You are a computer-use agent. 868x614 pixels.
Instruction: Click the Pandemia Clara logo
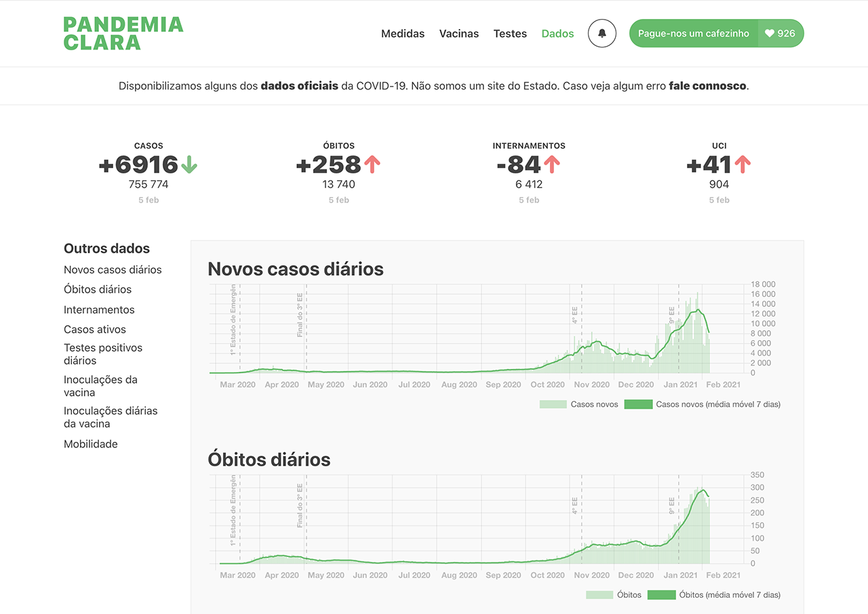(x=123, y=34)
